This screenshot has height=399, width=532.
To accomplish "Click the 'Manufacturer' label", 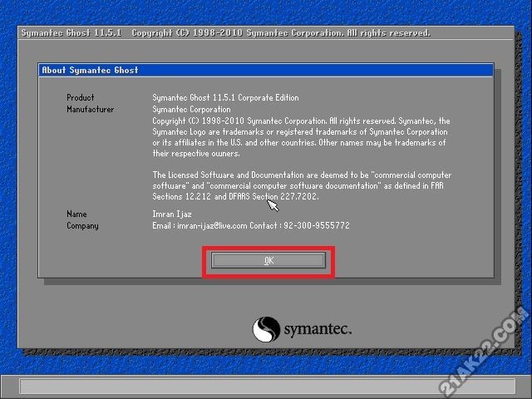I will click(91, 109).
